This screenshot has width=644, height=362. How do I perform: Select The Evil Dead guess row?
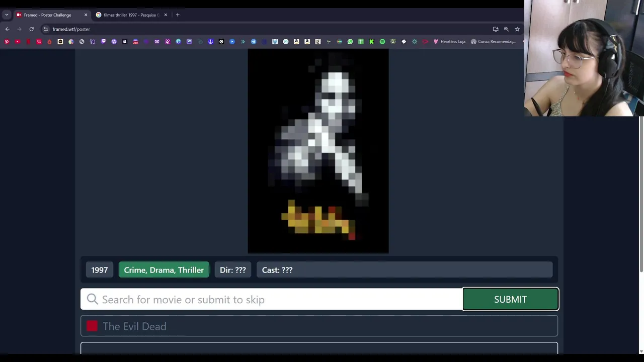pyautogui.click(x=319, y=326)
